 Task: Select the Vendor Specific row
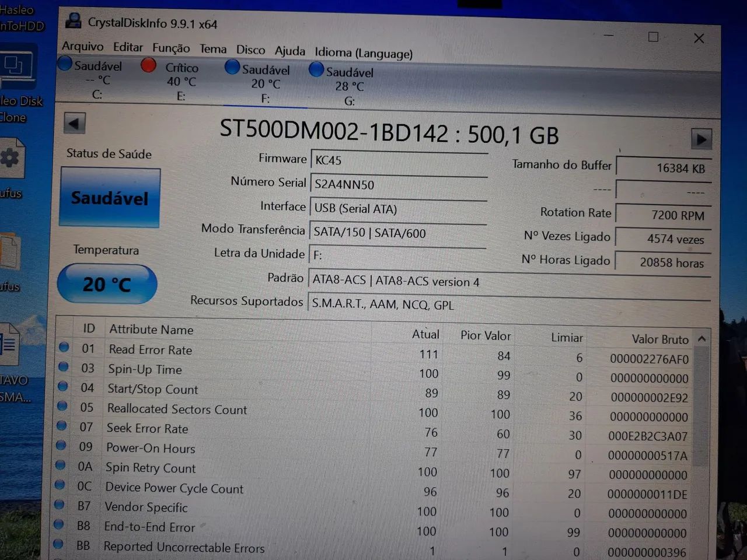373,510
